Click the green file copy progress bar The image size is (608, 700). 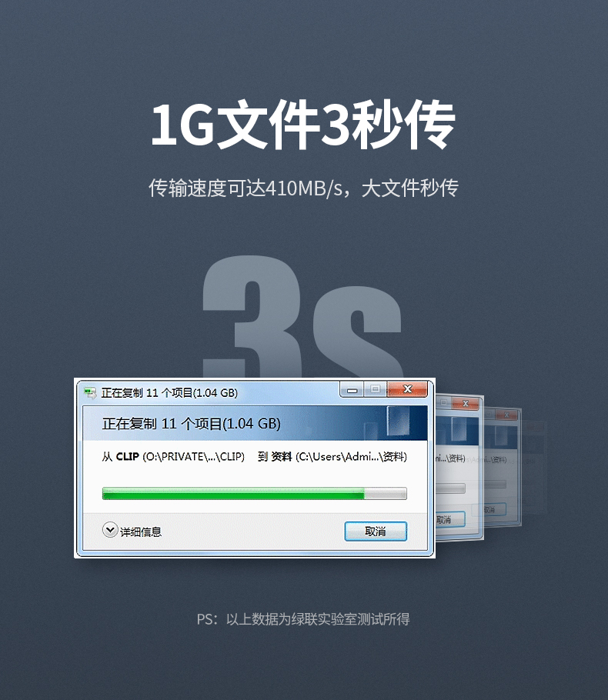tap(255, 493)
